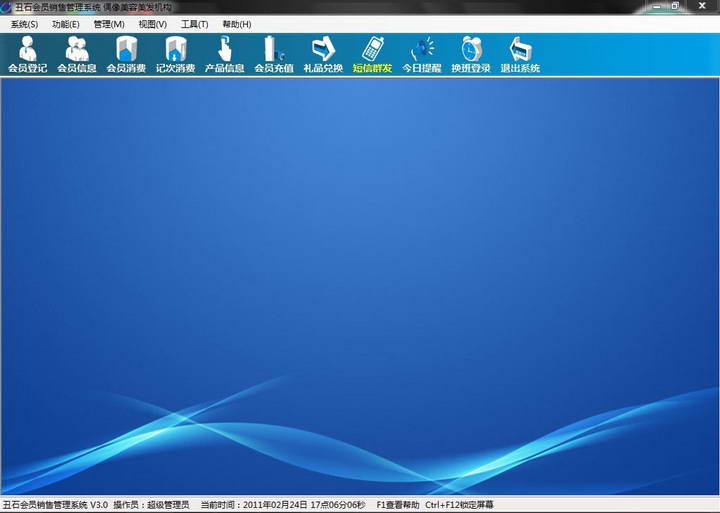Click the 会员充值 member recharge icon

click(x=274, y=54)
